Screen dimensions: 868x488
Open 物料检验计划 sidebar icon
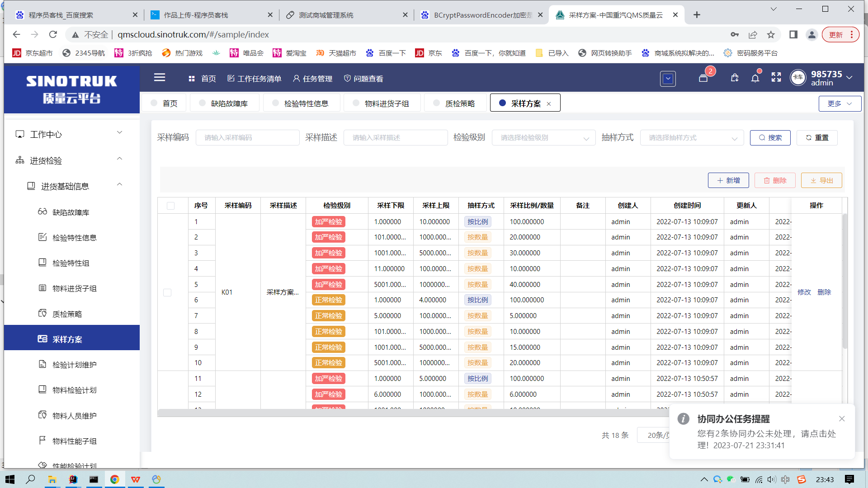[x=42, y=389]
